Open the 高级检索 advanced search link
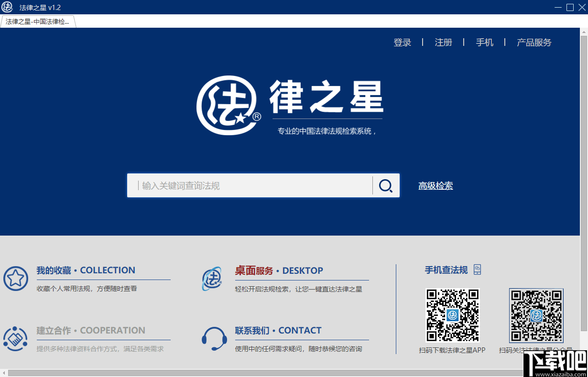 (436, 185)
